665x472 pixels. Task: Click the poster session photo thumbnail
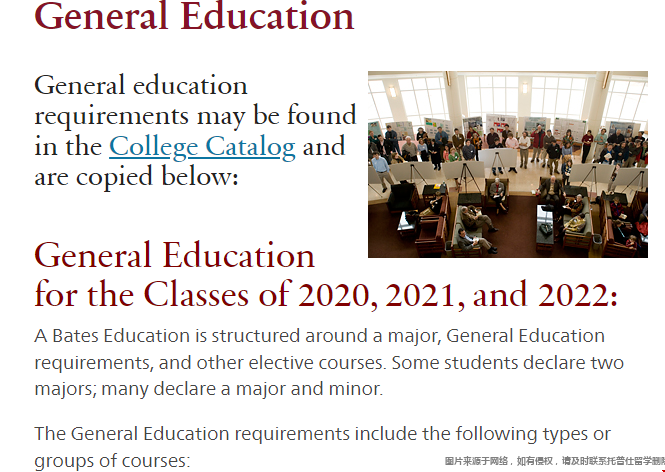click(508, 164)
